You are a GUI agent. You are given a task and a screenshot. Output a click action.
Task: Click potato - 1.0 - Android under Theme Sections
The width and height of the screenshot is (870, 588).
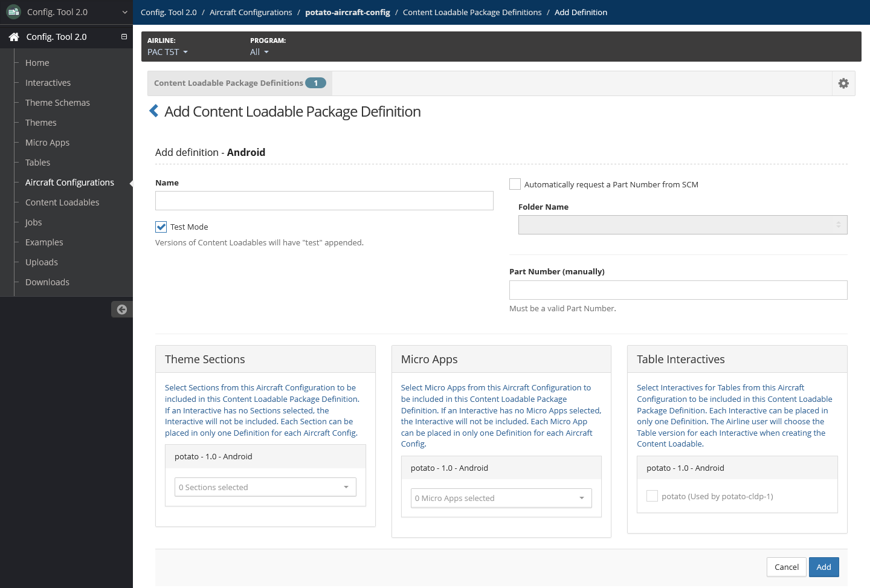pos(213,456)
